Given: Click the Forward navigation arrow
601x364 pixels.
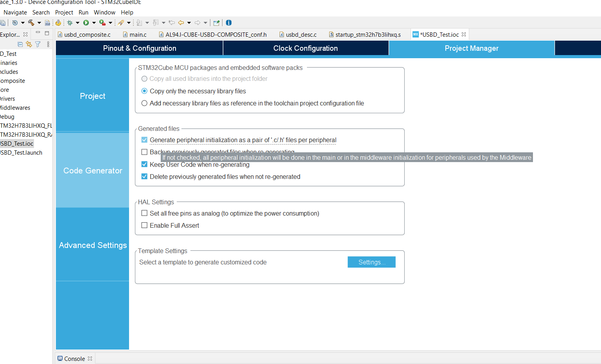Looking at the screenshot, I should 197,23.
